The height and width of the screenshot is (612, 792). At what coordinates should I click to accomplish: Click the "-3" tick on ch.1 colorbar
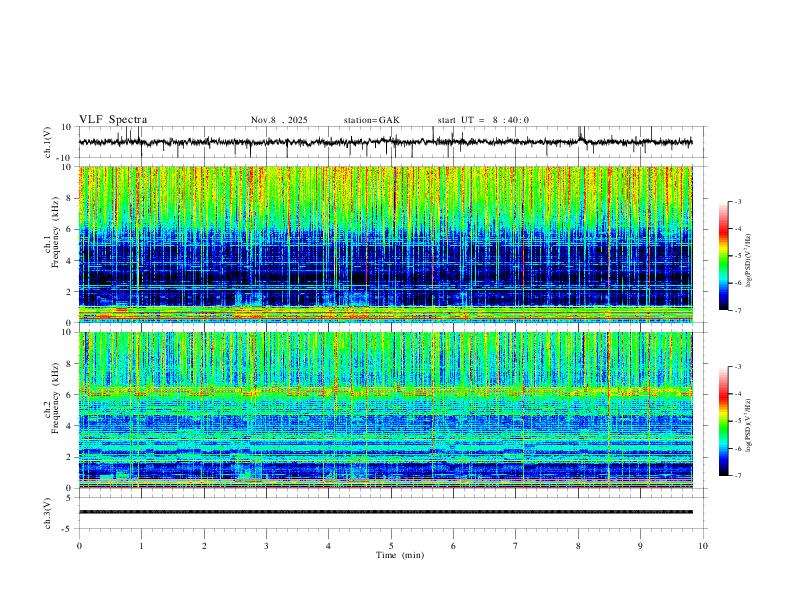point(737,201)
